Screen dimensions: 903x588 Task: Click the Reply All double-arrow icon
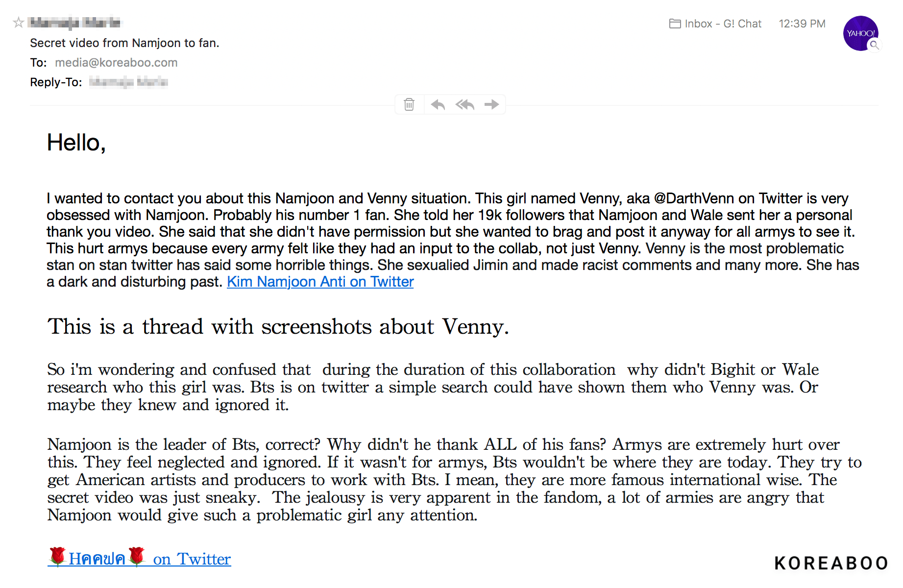(464, 104)
